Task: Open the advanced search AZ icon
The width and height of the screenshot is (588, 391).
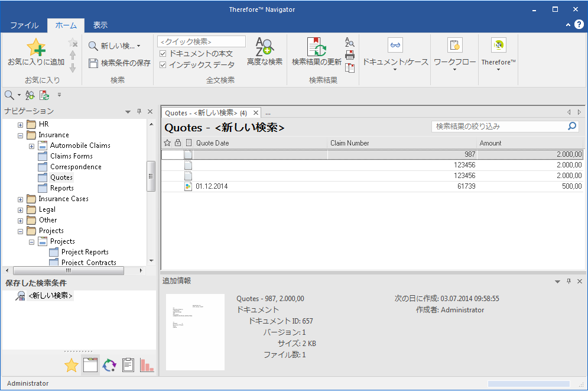Action: 264,47
